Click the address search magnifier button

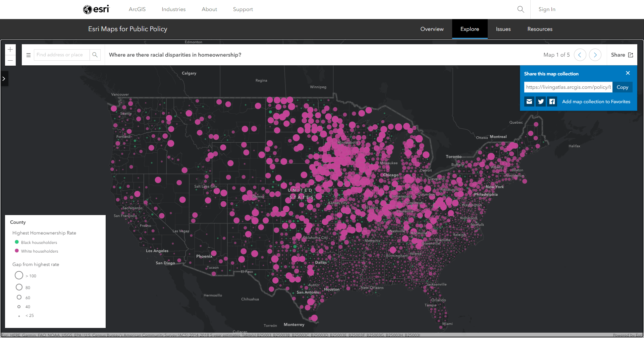tap(95, 55)
